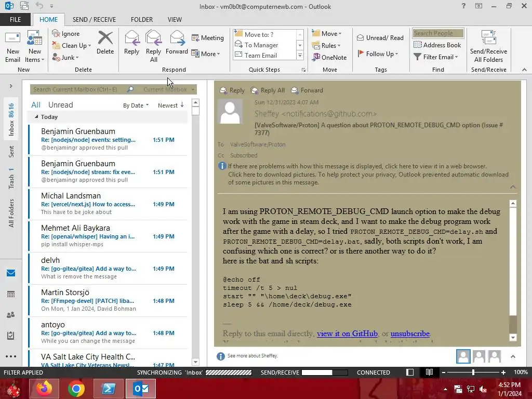This screenshot has width=532, height=399.
Task: Open the Tasks navigation icon
Action: (x=11, y=336)
